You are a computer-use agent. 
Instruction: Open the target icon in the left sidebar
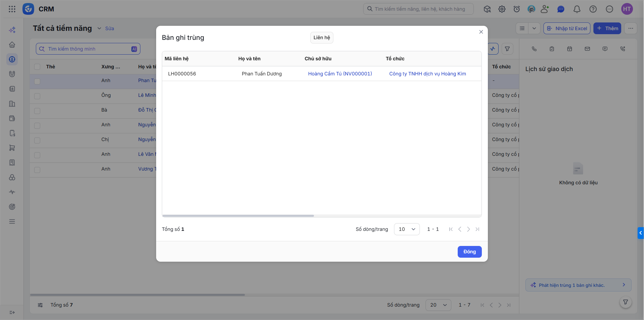(12, 207)
